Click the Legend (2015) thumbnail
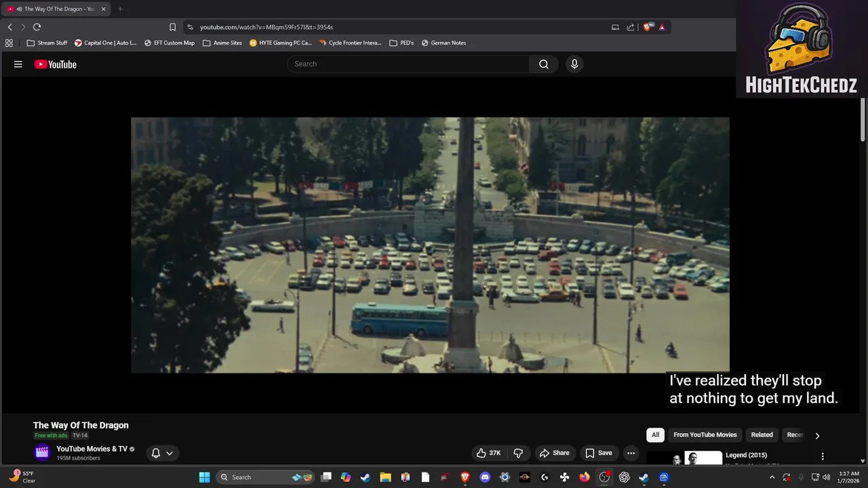 (x=684, y=458)
